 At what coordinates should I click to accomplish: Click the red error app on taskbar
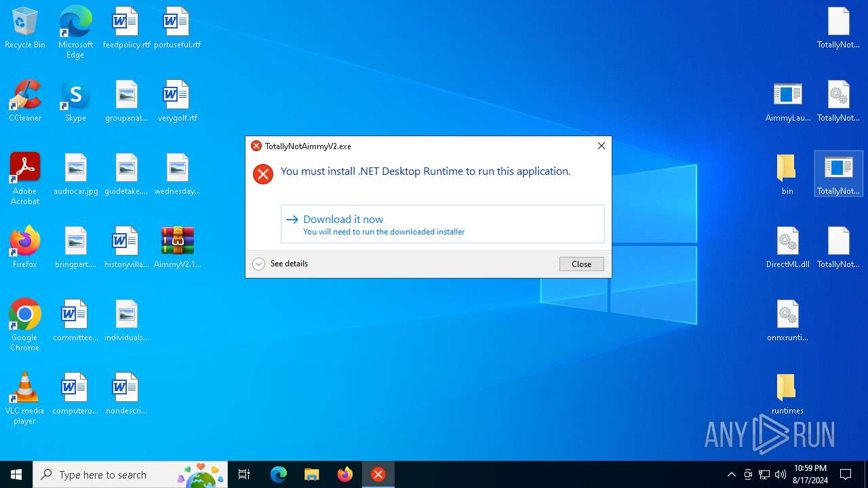(x=378, y=474)
